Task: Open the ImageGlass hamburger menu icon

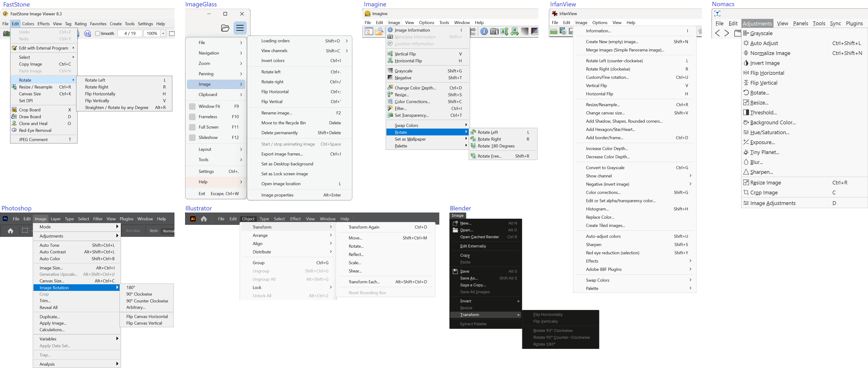Action: [240, 28]
